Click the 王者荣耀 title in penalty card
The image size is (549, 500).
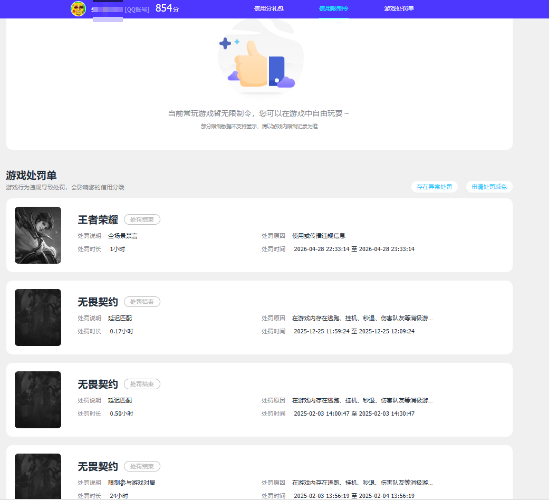[98, 220]
